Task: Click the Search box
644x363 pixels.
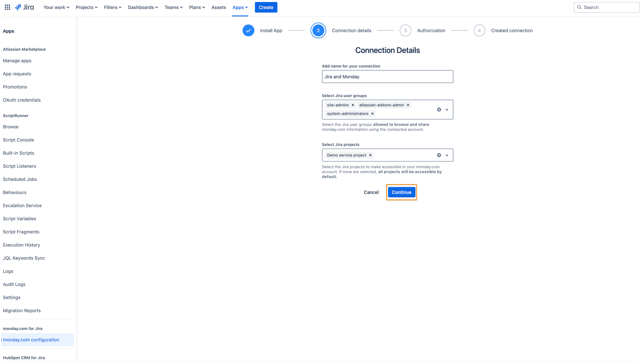Action: click(606, 7)
